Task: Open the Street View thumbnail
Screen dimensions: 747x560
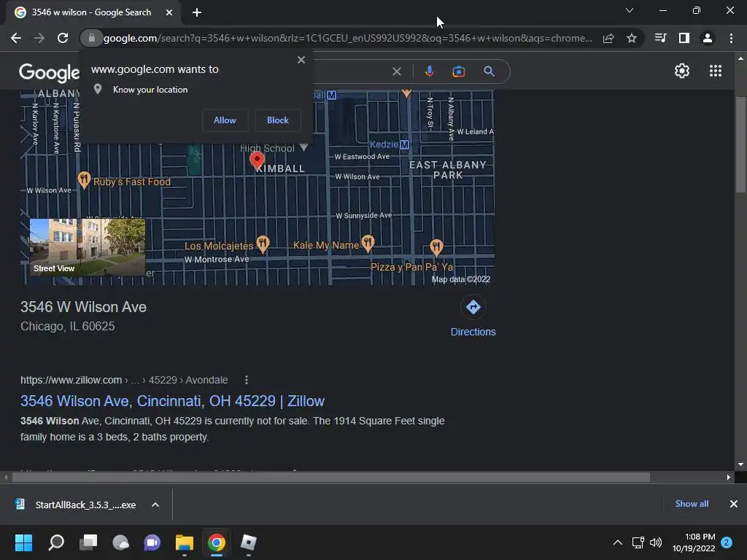Action: tap(88, 247)
